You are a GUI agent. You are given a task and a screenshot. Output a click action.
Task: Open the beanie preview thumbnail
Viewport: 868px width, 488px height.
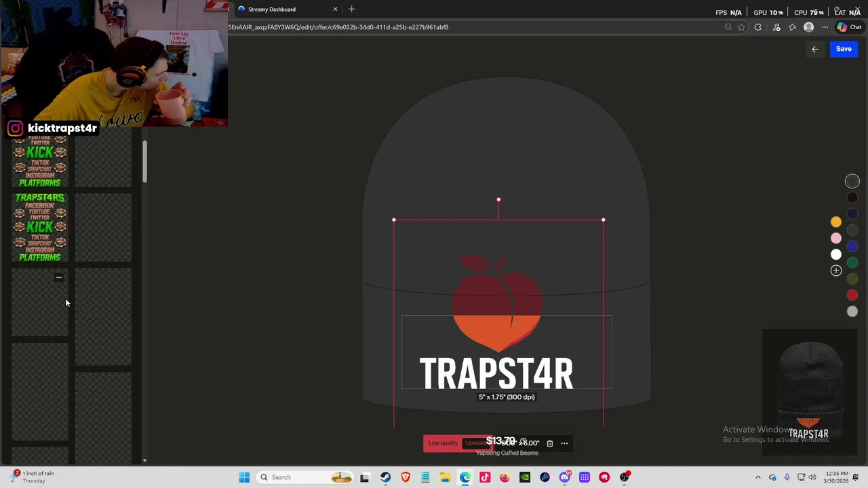(x=810, y=392)
